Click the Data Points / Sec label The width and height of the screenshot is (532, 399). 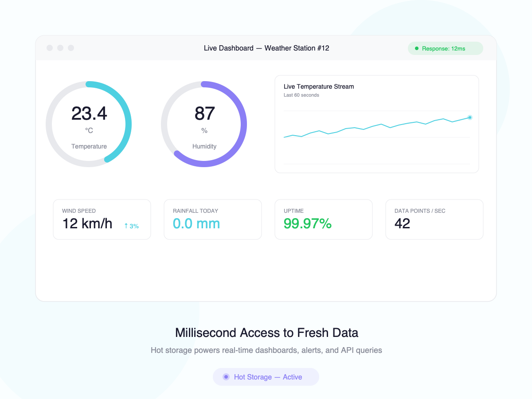420,211
